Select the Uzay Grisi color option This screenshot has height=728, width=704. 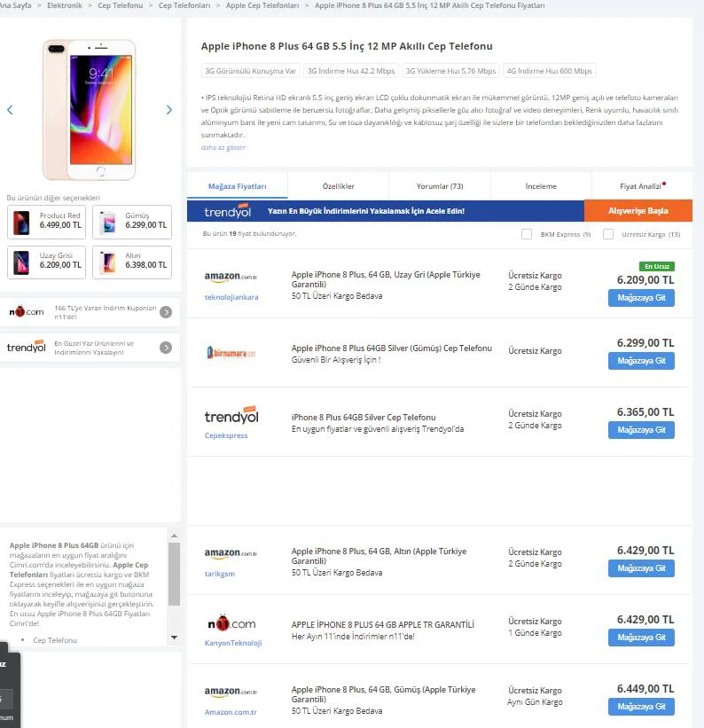click(x=46, y=262)
